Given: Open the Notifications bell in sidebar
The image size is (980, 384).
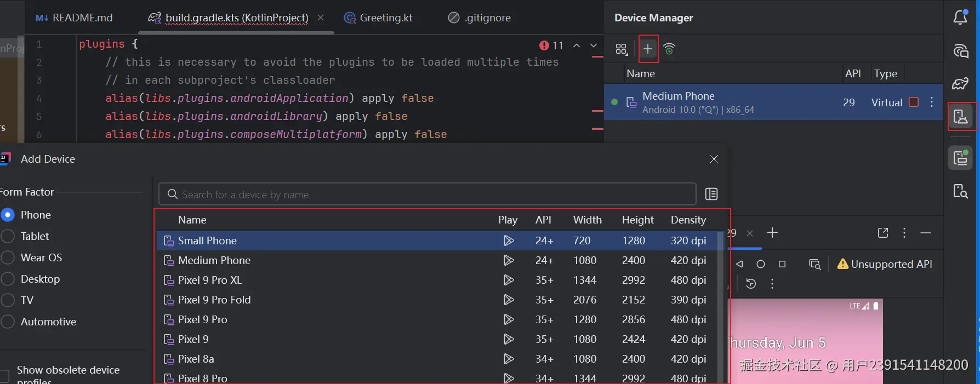Looking at the screenshot, I should pyautogui.click(x=960, y=18).
